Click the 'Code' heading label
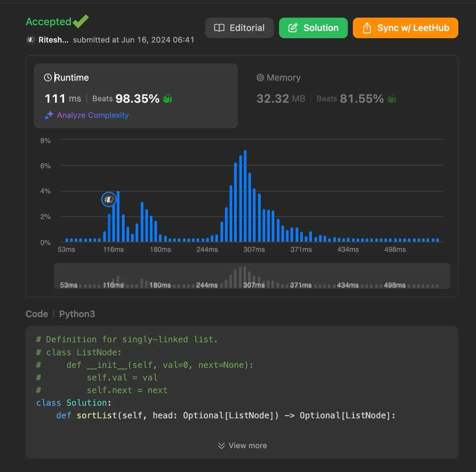The height and width of the screenshot is (472, 476). (x=37, y=314)
